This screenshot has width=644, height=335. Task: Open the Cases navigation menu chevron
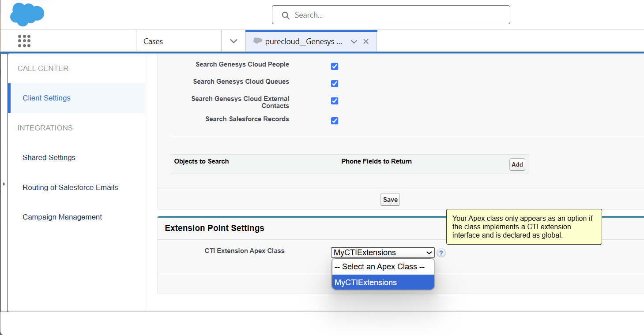tap(233, 41)
